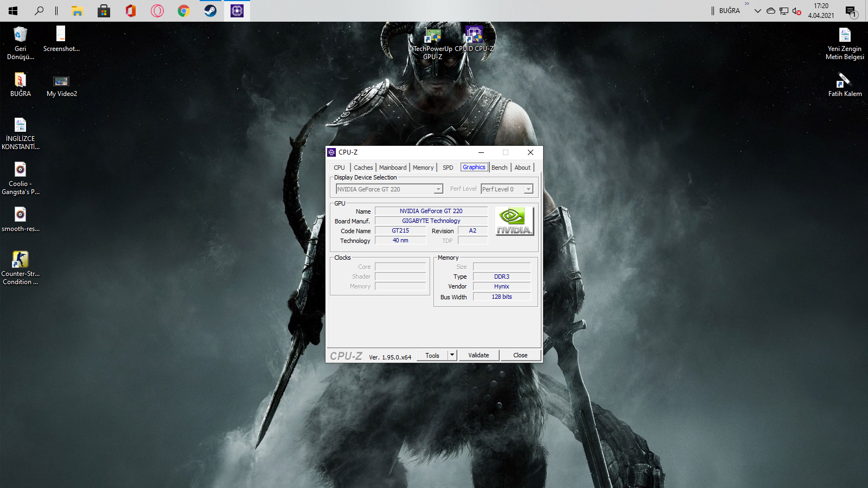Screen dimensions: 868x488
Task: Click the BUĞRA toolbar label
Action: tap(729, 11)
